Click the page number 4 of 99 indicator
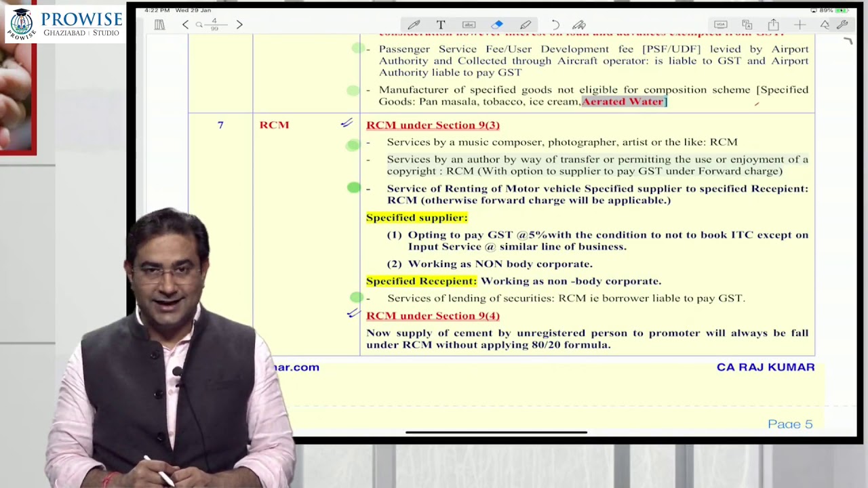 click(x=214, y=24)
